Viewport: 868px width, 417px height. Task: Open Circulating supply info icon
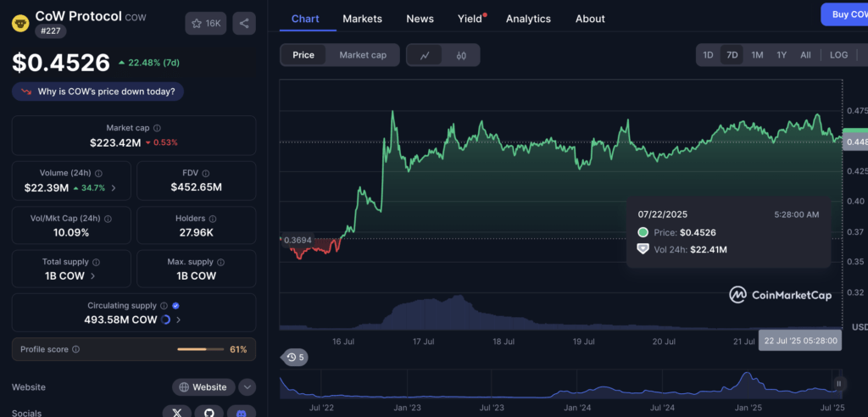[x=164, y=306]
